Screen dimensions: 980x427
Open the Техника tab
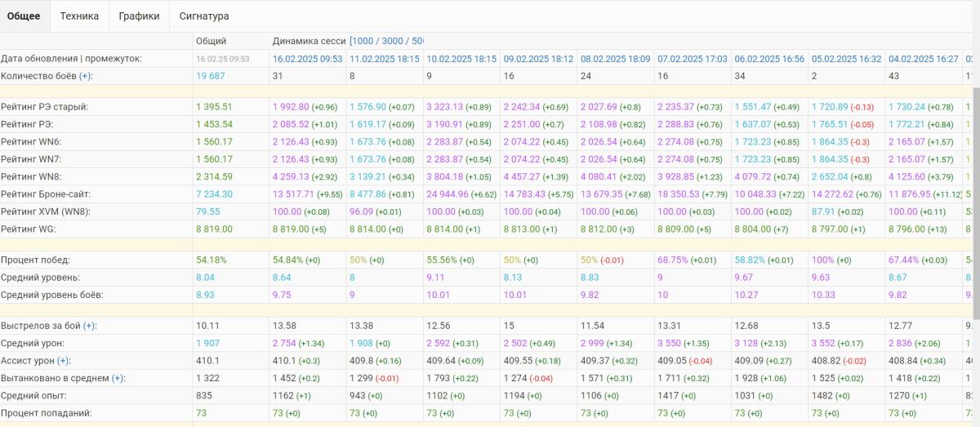pyautogui.click(x=79, y=16)
